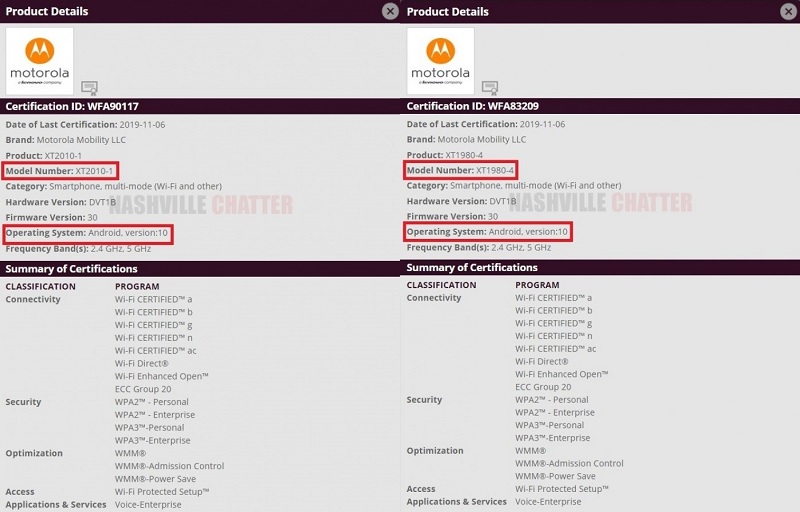
Task: Click Frequency Band(s) line in left panel
Action: (x=78, y=249)
